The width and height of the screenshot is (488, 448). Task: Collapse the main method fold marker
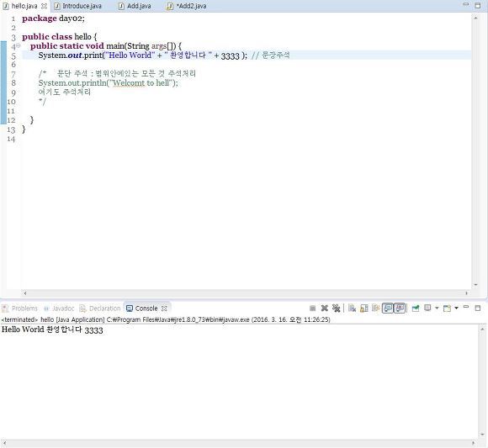tap(19, 46)
